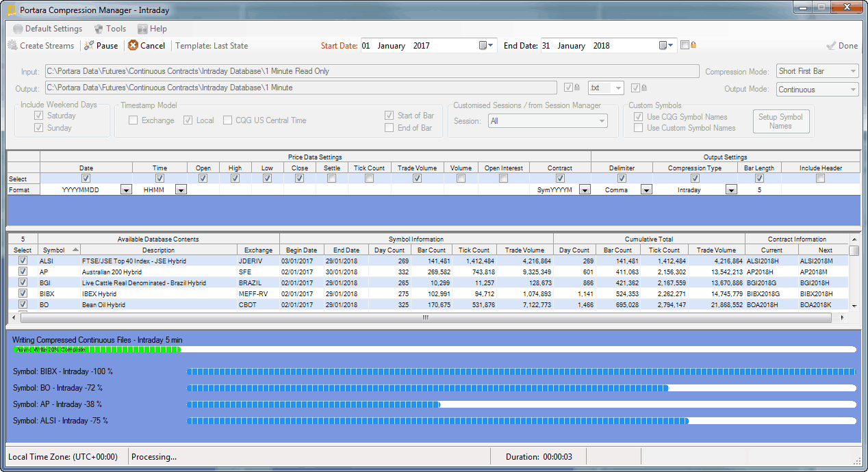Click the sort arrow in the Symbol column header

coord(75,250)
